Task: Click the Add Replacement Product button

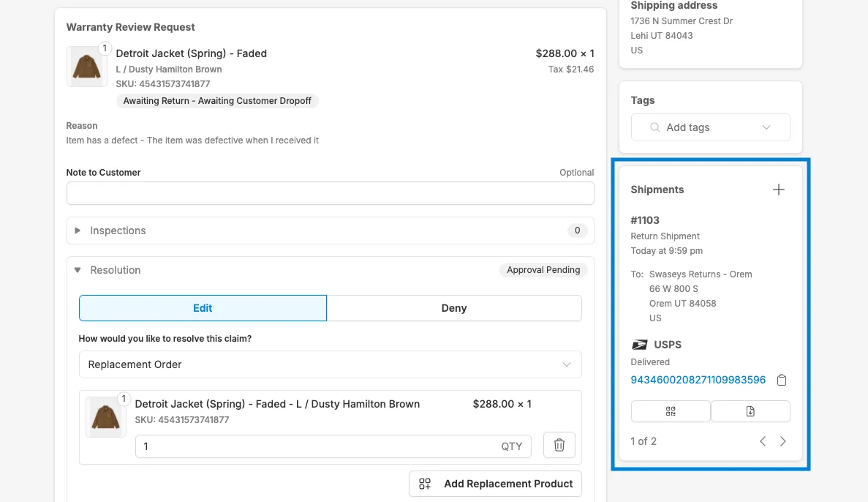Action: [495, 484]
